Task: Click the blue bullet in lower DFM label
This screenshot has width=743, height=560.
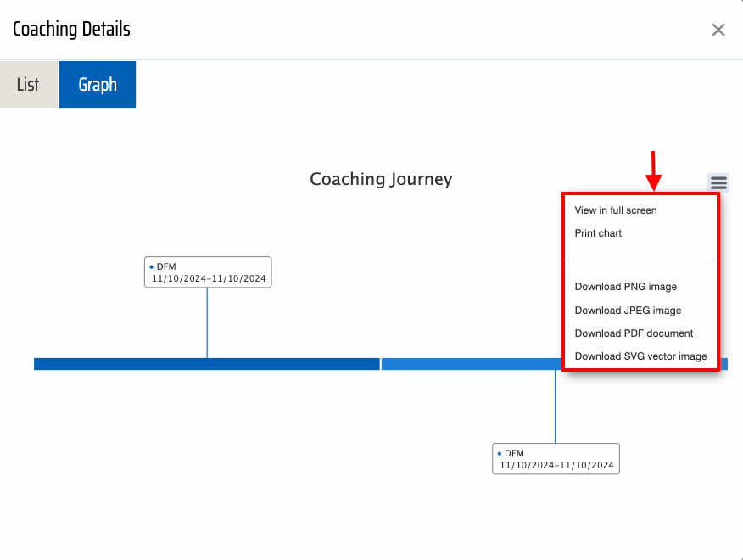Action: pos(499,453)
